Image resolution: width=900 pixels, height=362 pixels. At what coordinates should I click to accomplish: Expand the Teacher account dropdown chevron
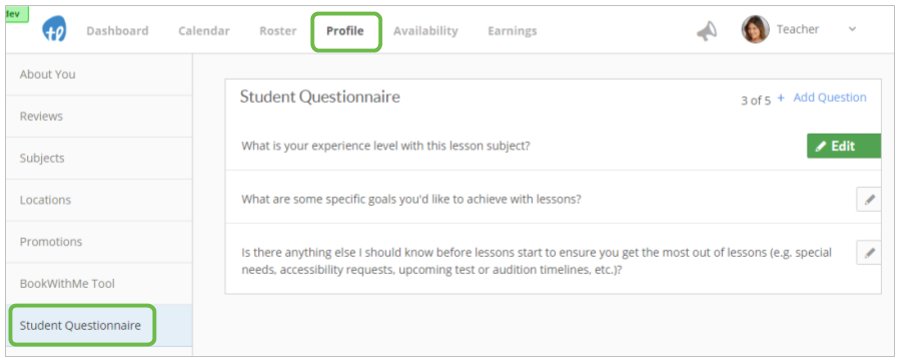pyautogui.click(x=852, y=29)
